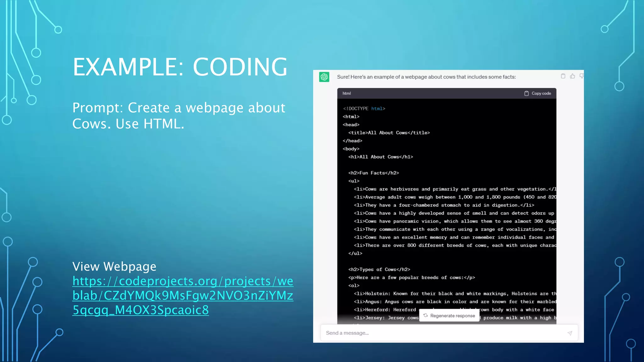644x362 pixels.
Task: Click the DOCTYPE html code line
Action: click(x=364, y=108)
